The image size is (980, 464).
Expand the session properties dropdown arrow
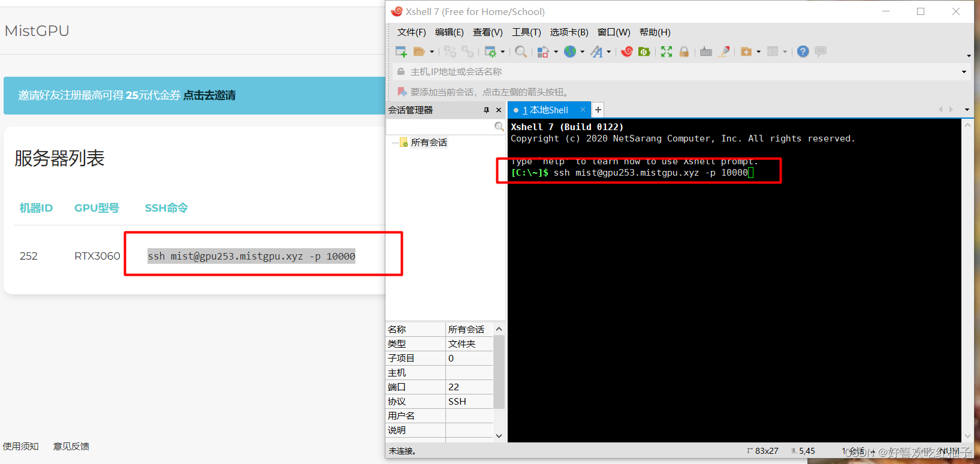coord(502,52)
